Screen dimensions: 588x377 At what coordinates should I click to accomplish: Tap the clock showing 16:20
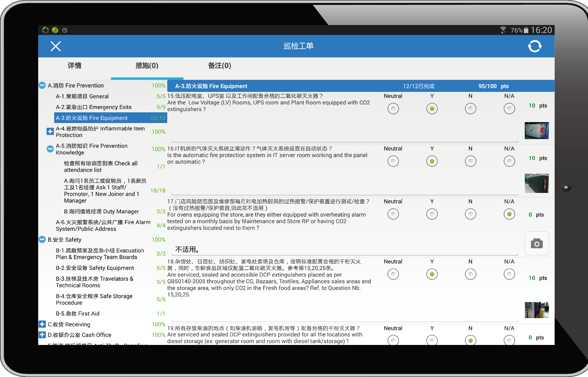click(x=541, y=30)
